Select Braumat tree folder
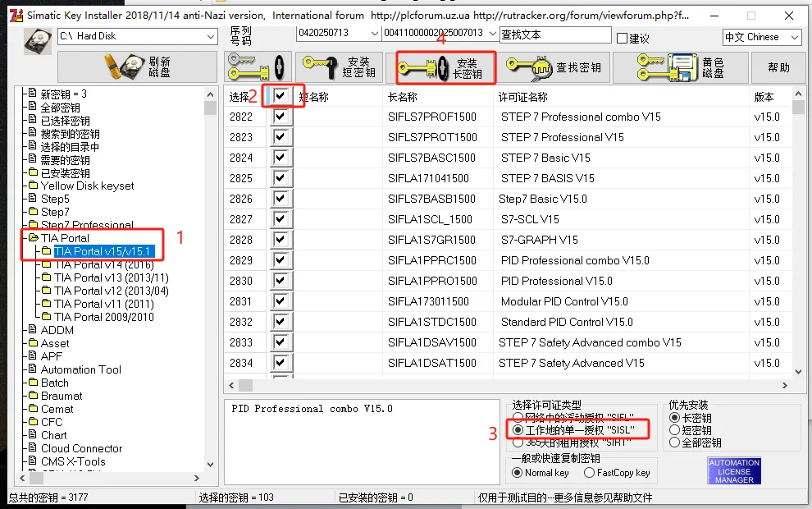The height and width of the screenshot is (509, 812). click(x=62, y=396)
